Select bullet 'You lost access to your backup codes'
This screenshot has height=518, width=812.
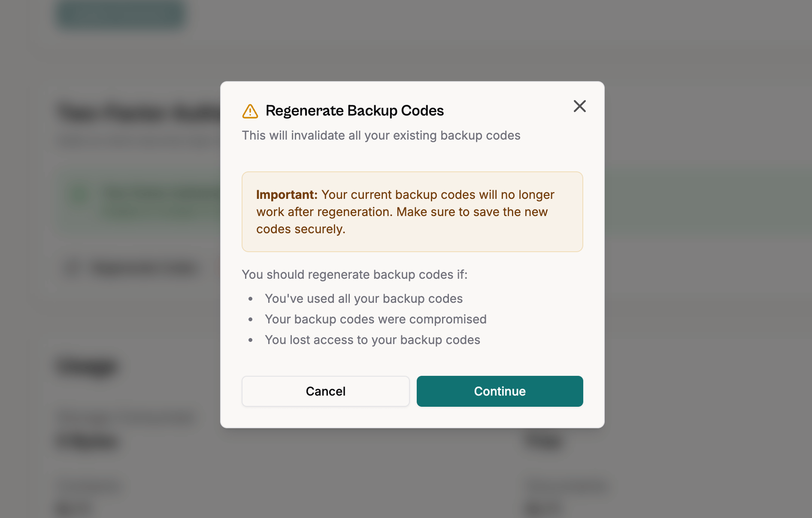pos(373,340)
